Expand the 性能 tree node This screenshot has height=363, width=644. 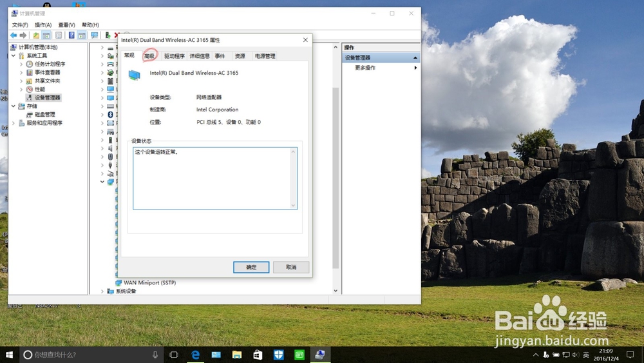click(21, 89)
